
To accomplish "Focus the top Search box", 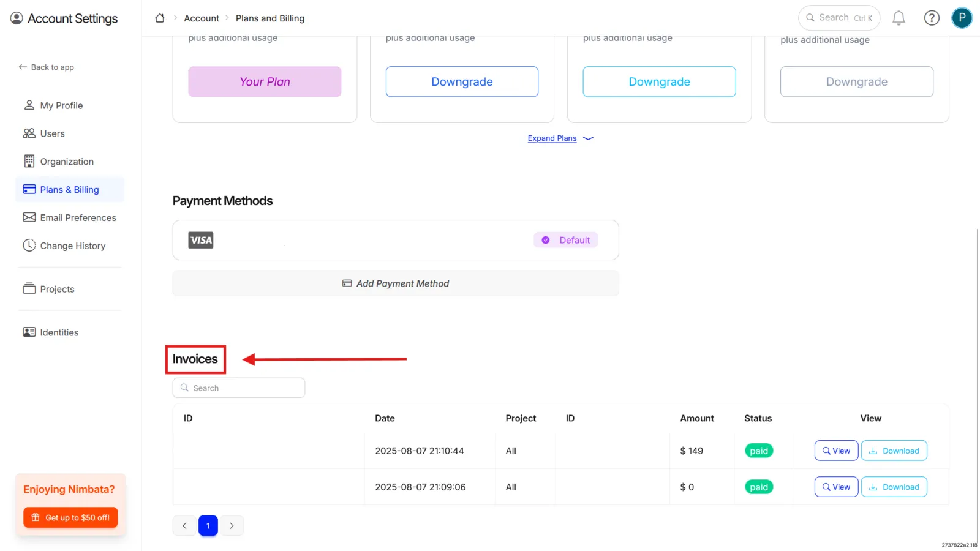I will click(x=839, y=18).
